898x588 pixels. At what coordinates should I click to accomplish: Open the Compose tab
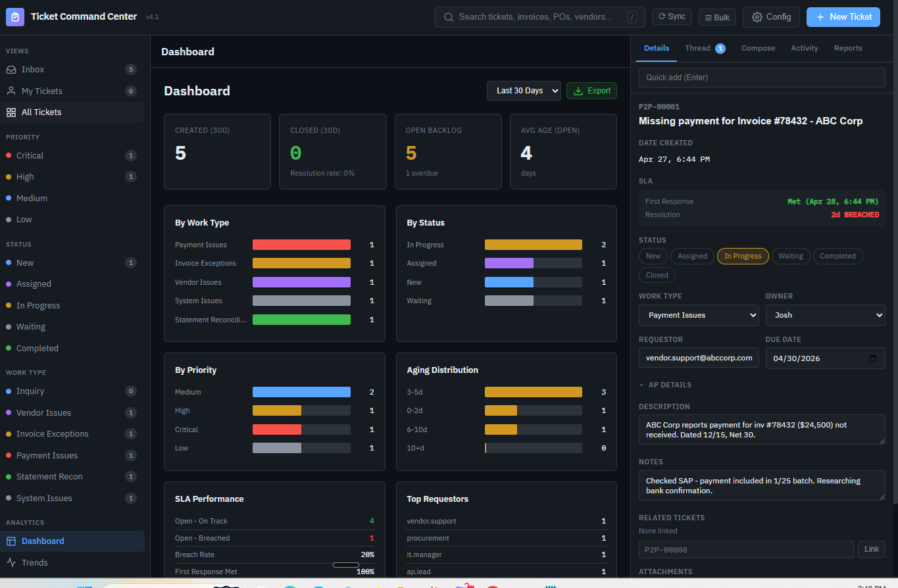(758, 48)
